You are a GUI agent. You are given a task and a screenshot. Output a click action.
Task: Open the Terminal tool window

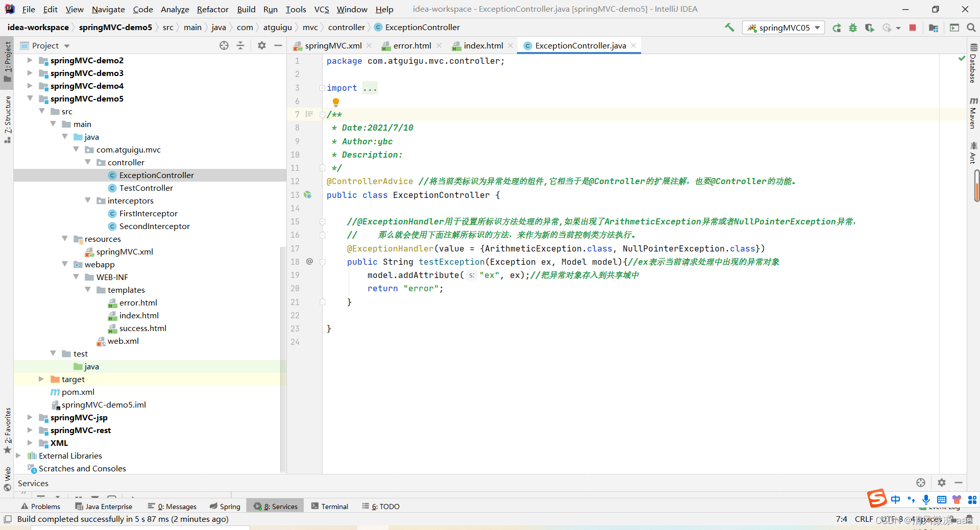click(x=330, y=507)
